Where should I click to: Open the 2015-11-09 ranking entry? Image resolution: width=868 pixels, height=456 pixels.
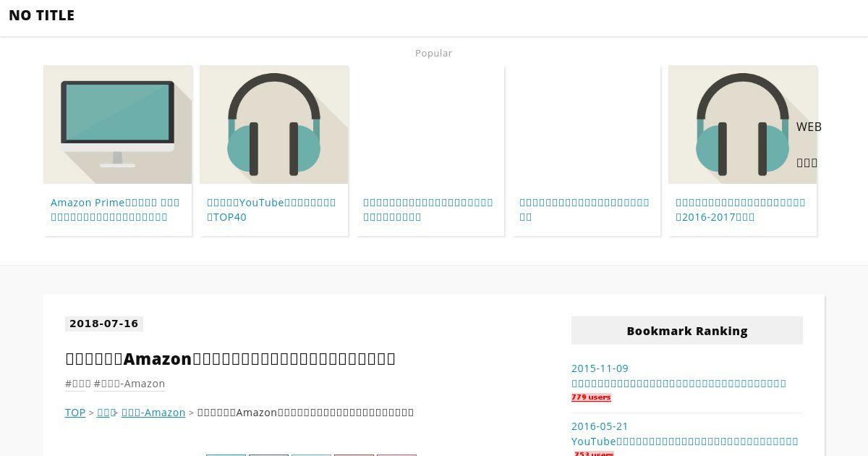[x=678, y=376]
